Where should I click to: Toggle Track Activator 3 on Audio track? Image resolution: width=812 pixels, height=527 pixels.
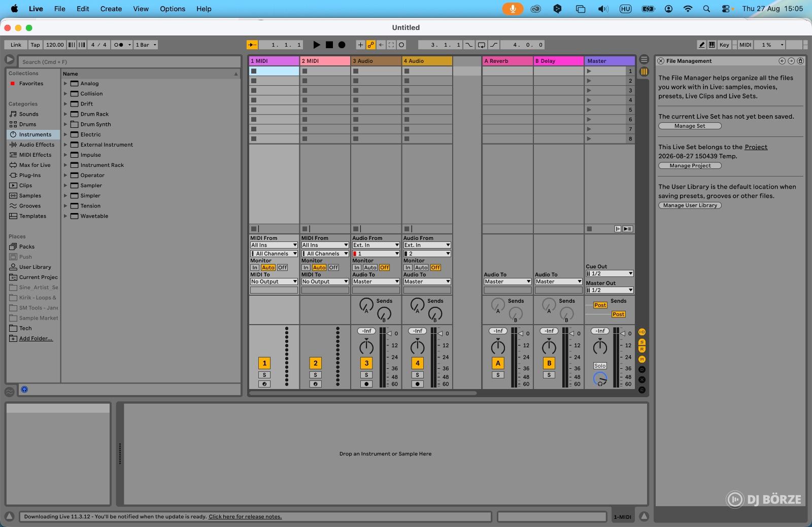click(x=366, y=363)
